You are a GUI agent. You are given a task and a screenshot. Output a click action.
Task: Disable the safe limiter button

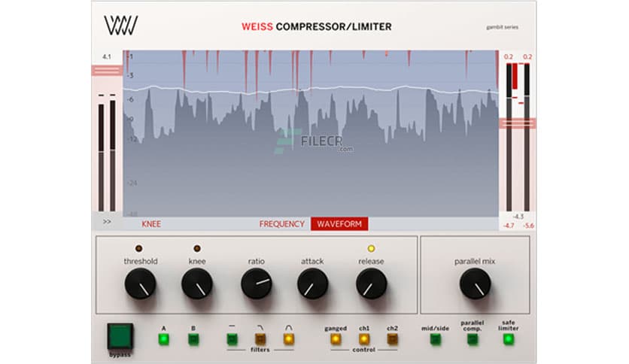point(509,339)
